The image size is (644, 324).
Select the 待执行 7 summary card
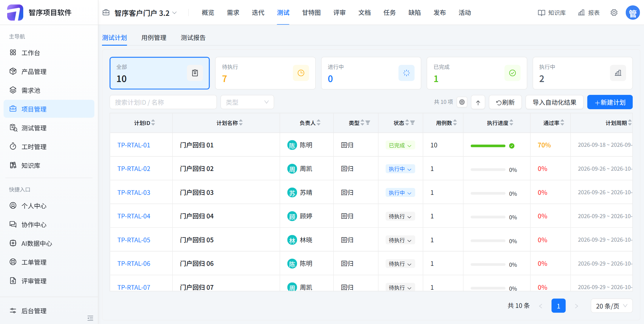[265, 73]
